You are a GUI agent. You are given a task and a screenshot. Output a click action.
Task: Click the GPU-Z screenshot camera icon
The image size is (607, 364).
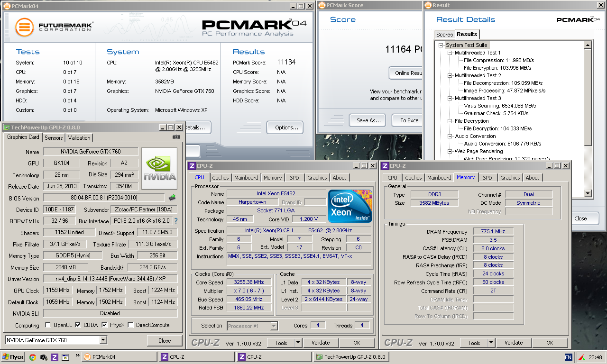[x=176, y=137]
